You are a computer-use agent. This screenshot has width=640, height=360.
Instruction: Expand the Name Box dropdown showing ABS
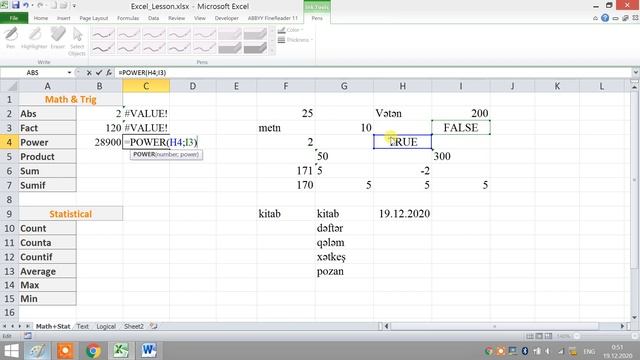69,73
